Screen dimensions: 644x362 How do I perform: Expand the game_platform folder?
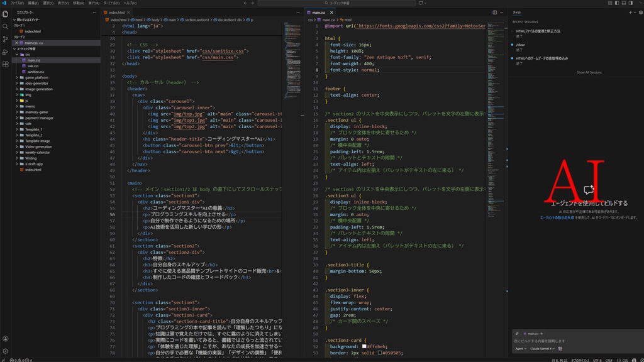(36, 77)
